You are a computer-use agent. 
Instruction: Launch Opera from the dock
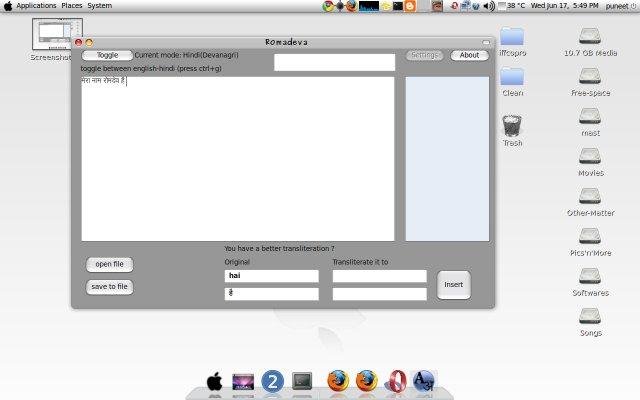396,381
